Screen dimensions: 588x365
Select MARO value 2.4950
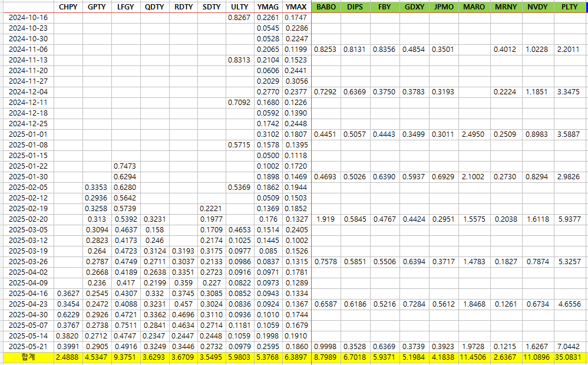(x=473, y=134)
